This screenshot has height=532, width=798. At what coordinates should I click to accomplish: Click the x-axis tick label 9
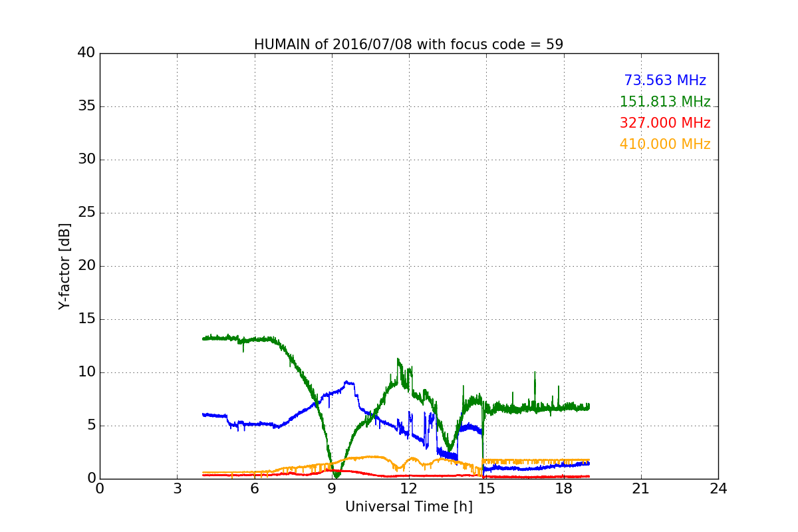(x=332, y=489)
